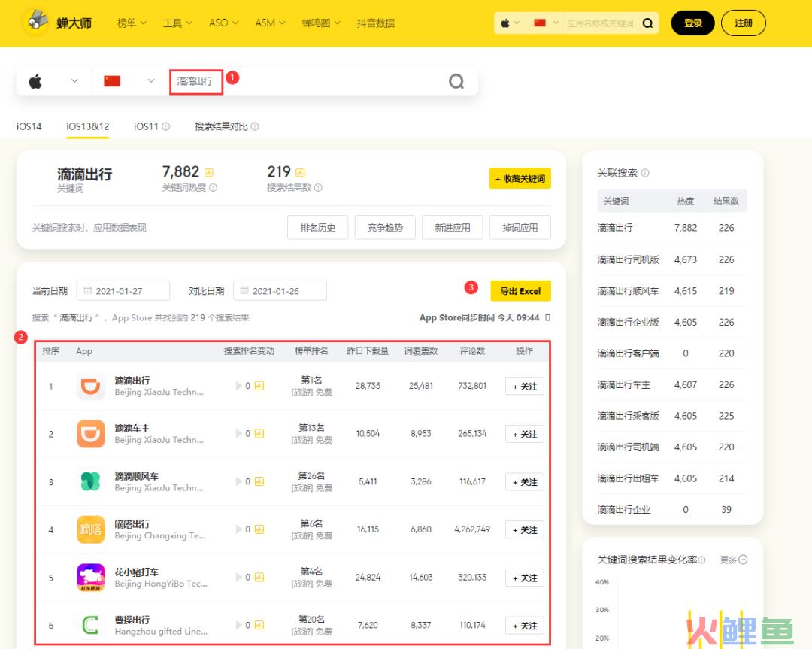Viewport: 812px width, 649px height.
Task: Click info icon next to 关联搜索
Action: pyautogui.click(x=645, y=173)
